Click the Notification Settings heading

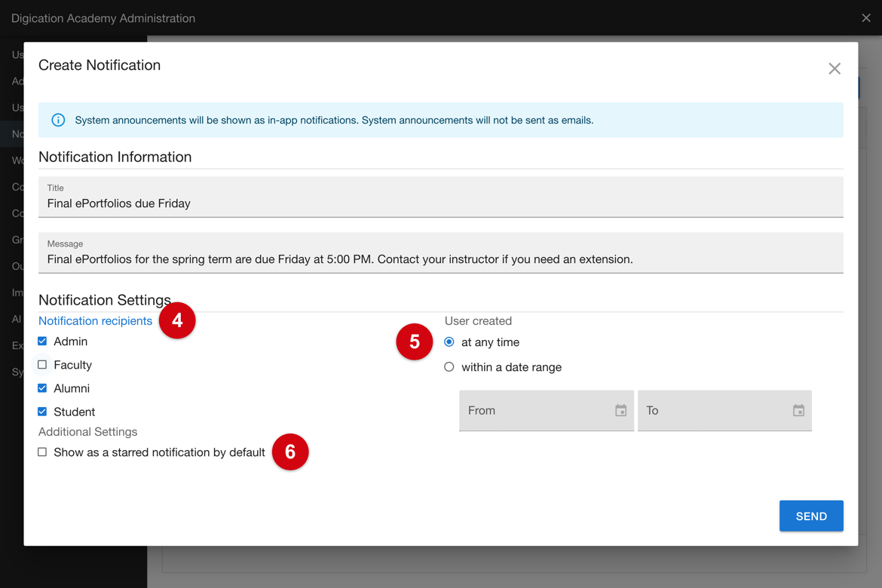(105, 300)
